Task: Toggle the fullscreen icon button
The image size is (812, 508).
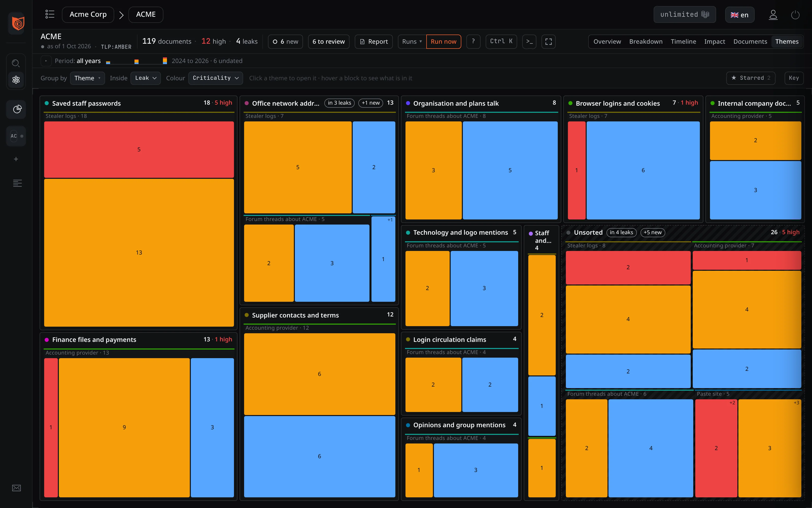Action: [548, 41]
